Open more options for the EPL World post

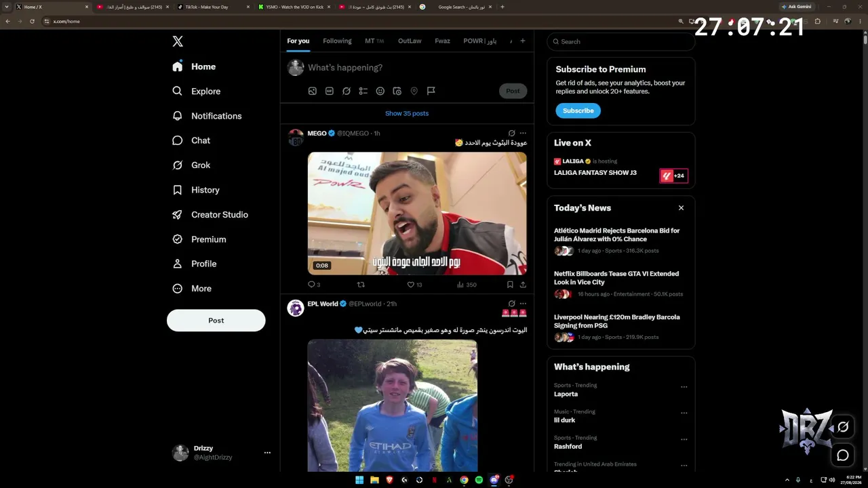523,304
